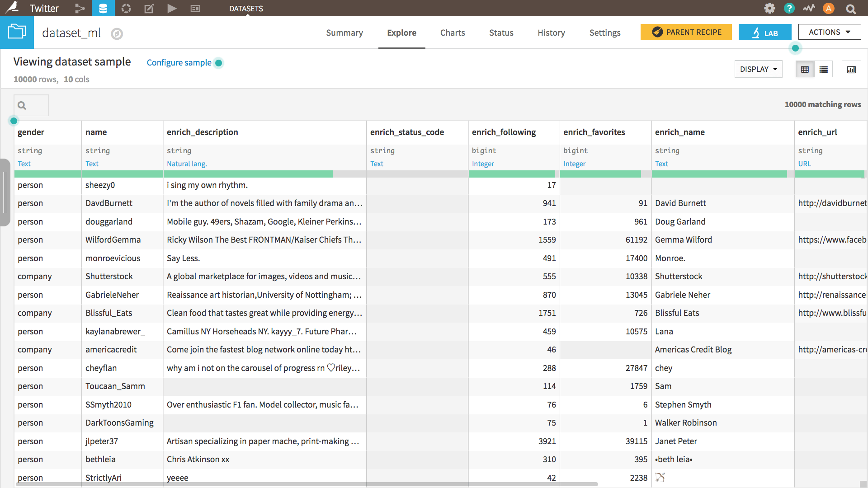868x488 pixels.
Task: Open the Jobs activity icon
Action: 126,8
